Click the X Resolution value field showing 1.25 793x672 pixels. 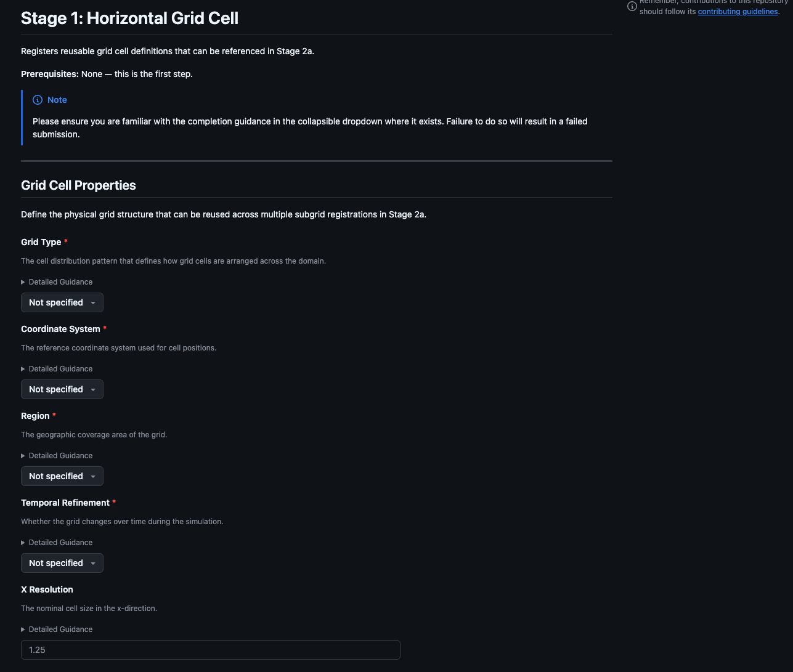click(210, 650)
